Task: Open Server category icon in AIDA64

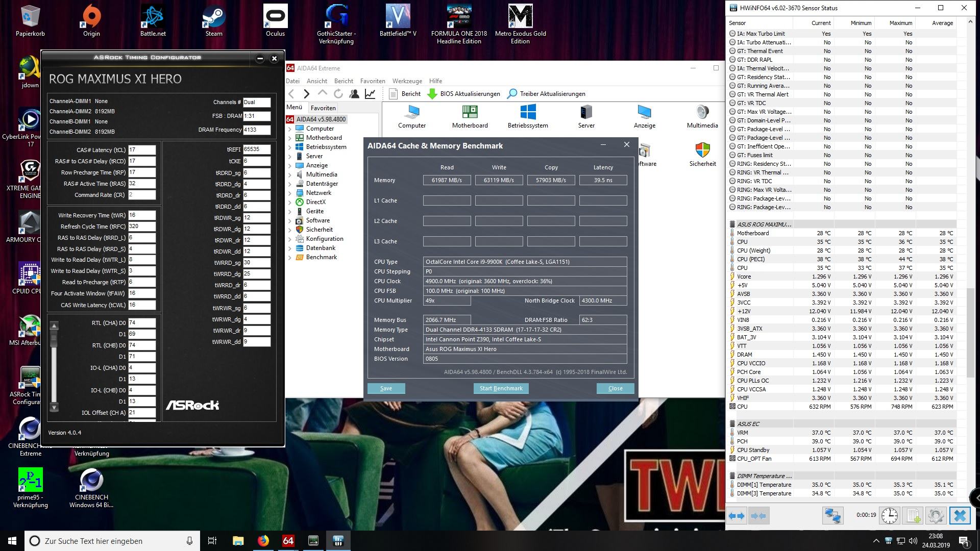Action: 586,117
